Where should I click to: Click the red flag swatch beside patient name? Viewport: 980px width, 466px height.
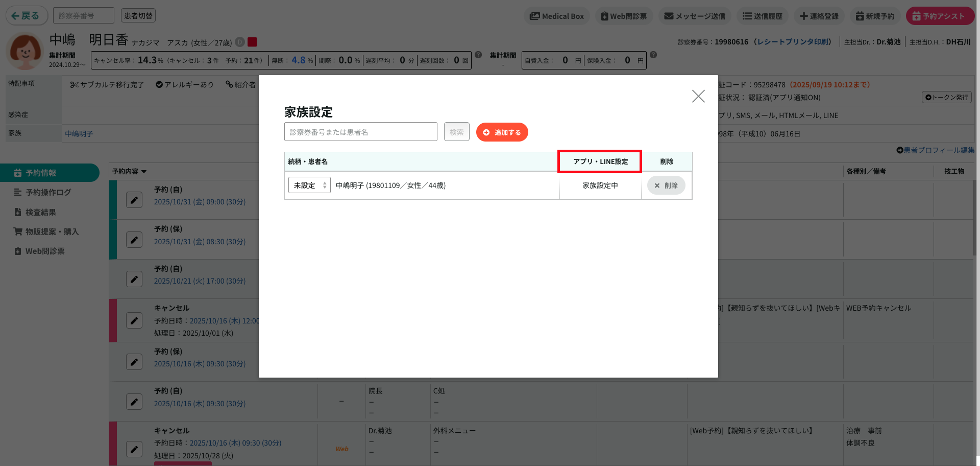point(252,42)
